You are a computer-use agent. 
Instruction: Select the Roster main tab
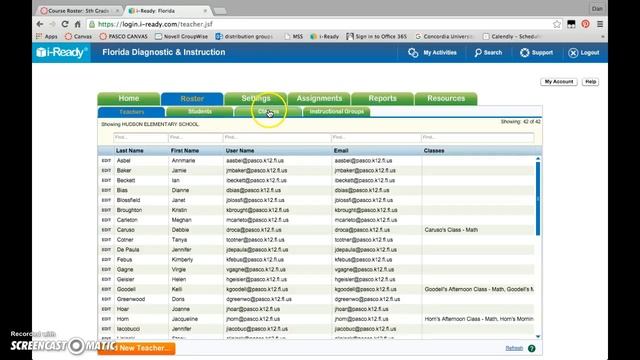(x=192, y=99)
